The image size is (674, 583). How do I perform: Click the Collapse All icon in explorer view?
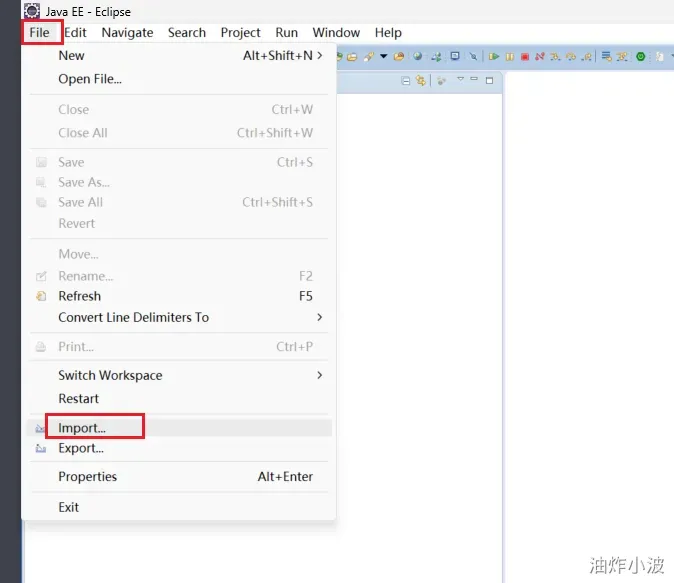405,80
